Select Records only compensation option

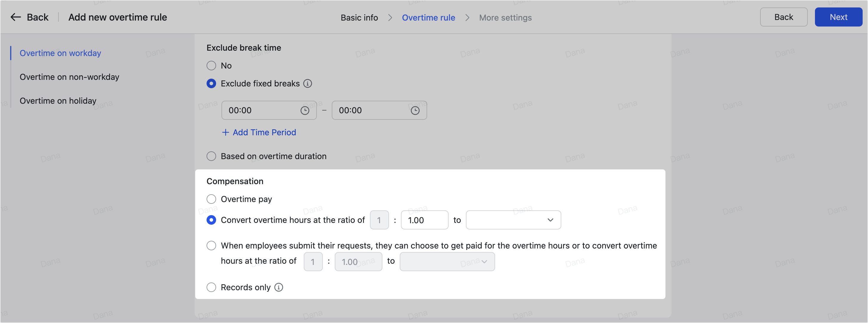(211, 287)
